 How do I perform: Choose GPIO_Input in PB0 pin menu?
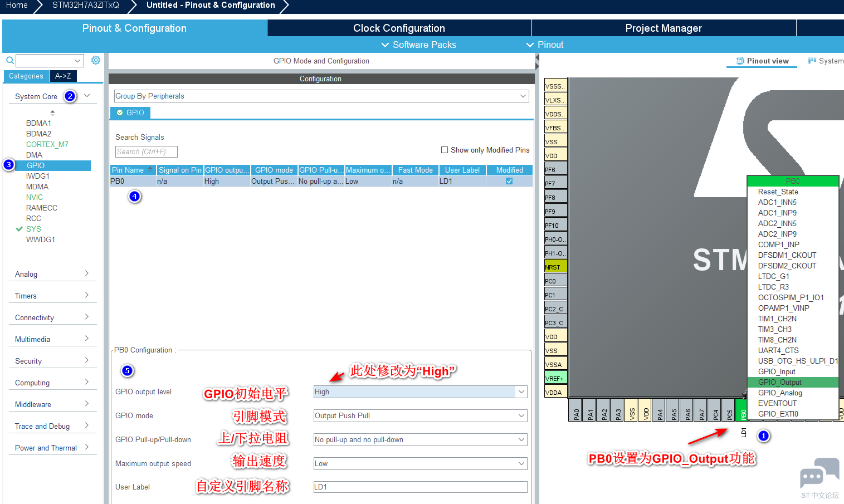point(792,371)
